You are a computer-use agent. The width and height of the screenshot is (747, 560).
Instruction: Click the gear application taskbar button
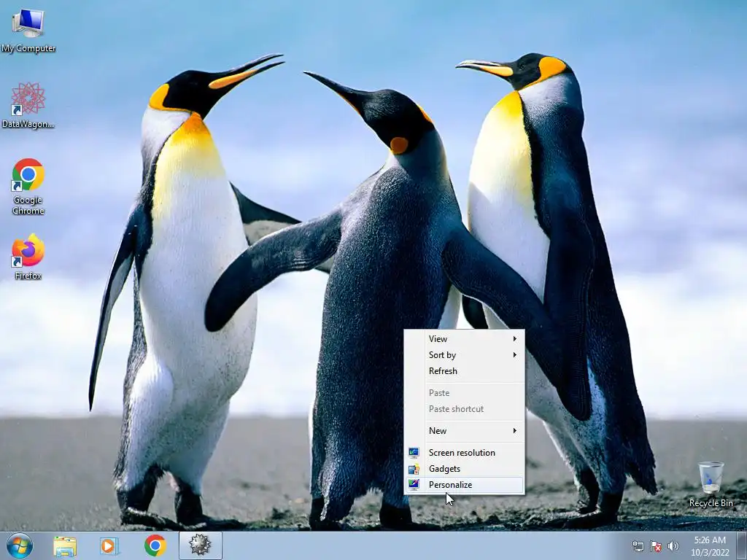coord(200,545)
